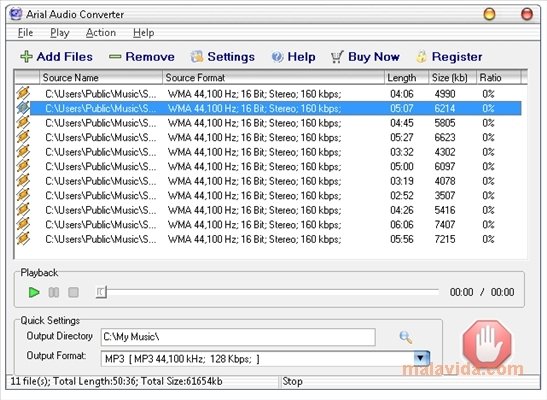Click the 00:00 / 00:00 playback time display
This screenshot has width=547, height=400.
tap(482, 292)
